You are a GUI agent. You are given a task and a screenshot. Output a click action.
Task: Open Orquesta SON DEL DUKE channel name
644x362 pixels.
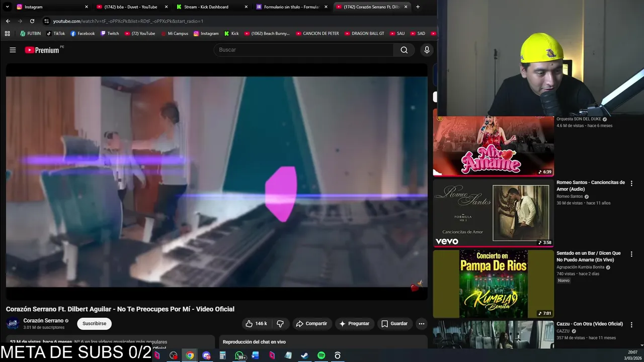[579, 119]
